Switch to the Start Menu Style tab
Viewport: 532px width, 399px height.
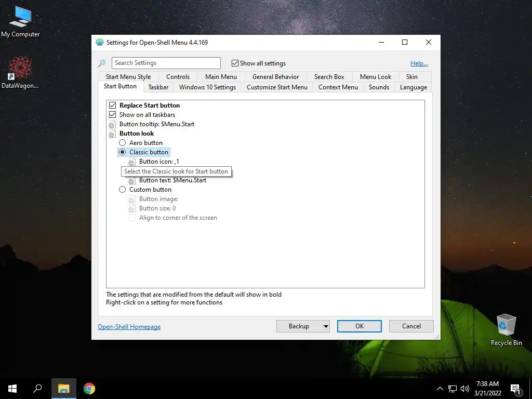click(128, 77)
